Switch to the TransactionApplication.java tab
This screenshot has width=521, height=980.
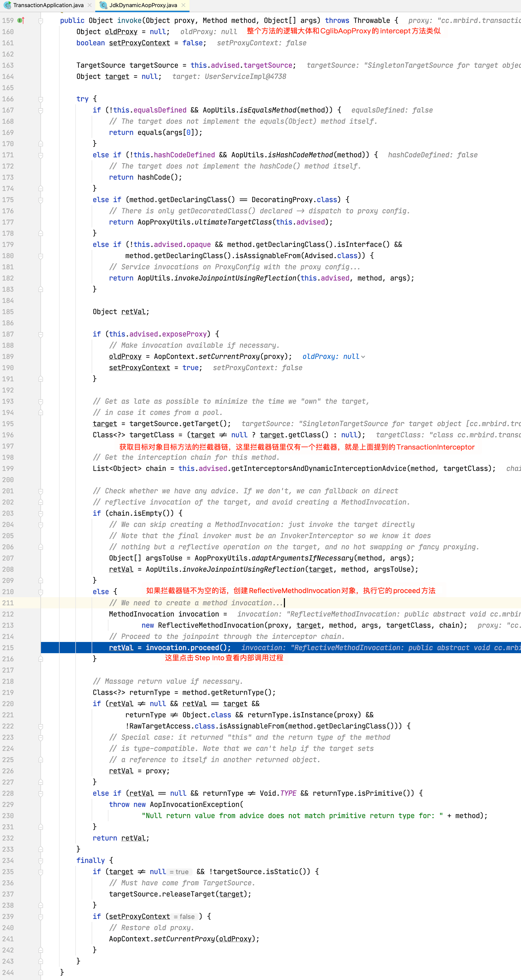[48, 5]
